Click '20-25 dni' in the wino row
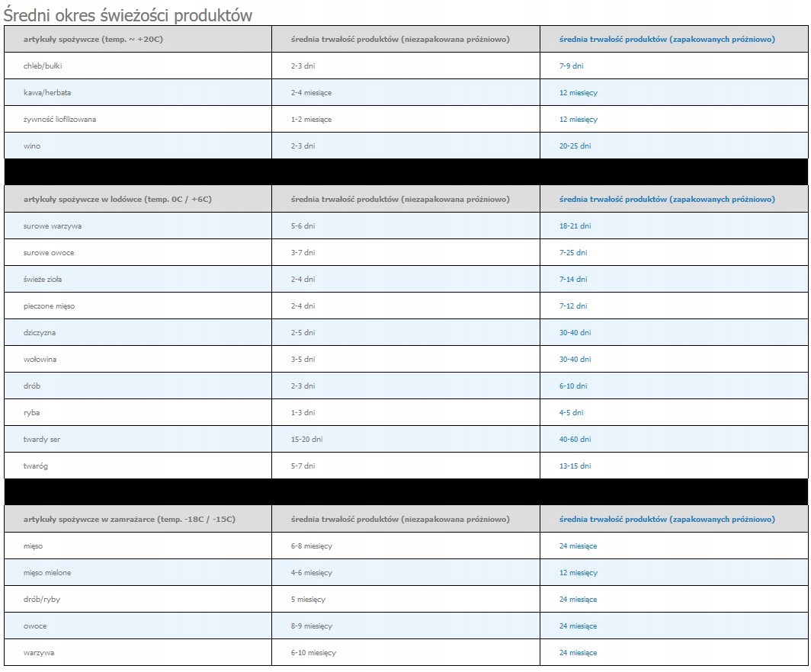 point(575,146)
